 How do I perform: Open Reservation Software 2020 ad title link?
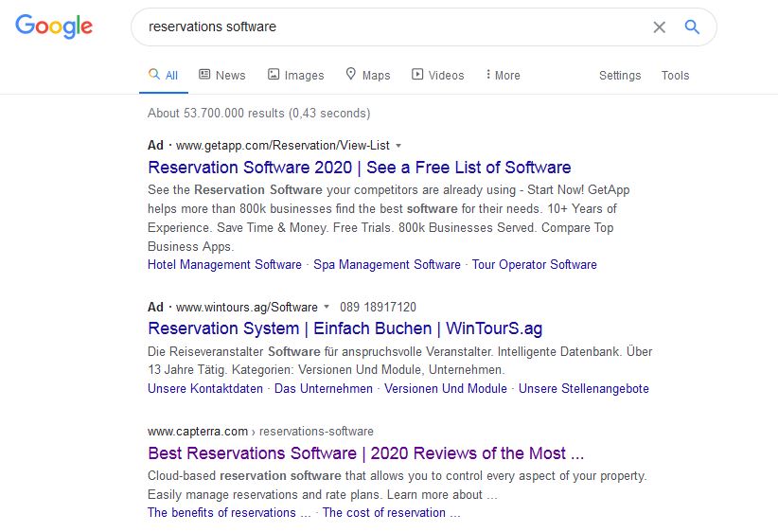point(360,168)
